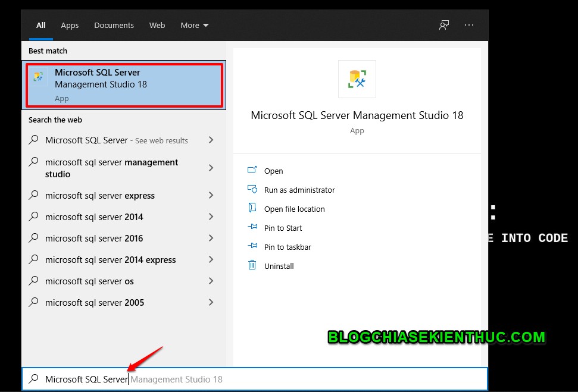Click search icon beside 'microsoft sql server management studio'
This screenshot has height=392, width=578.
coord(33,162)
